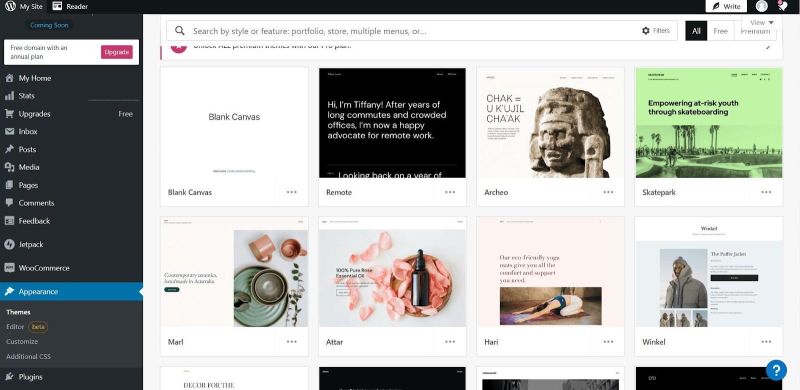Click the Posts pin icon
The width and height of the screenshot is (800, 390).
pyautogui.click(x=9, y=149)
